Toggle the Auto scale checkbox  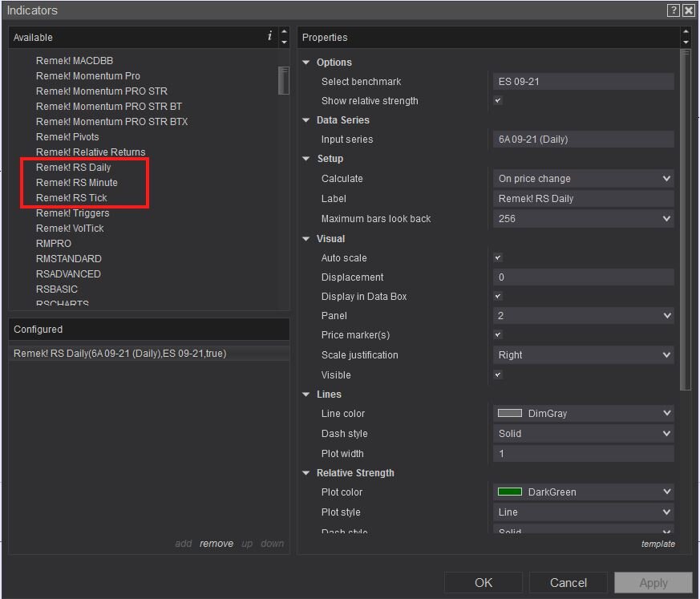498,257
